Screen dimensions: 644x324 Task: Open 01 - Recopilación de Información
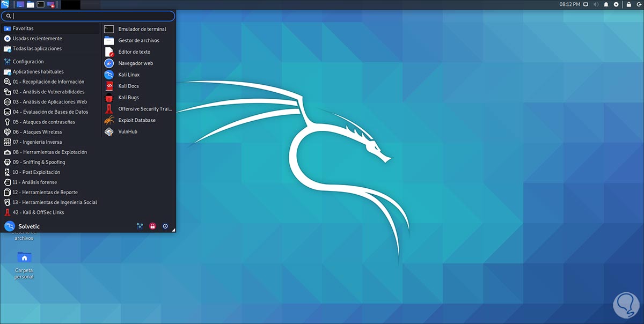pos(51,82)
